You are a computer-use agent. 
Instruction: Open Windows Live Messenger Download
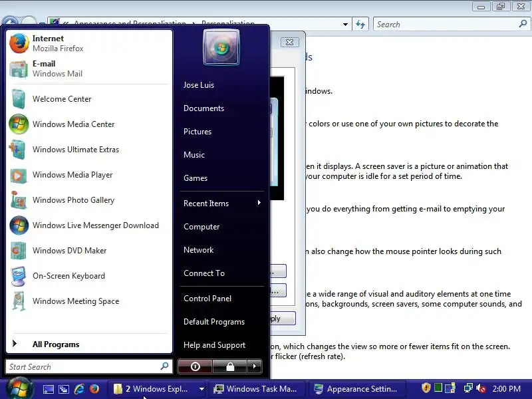[89, 225]
